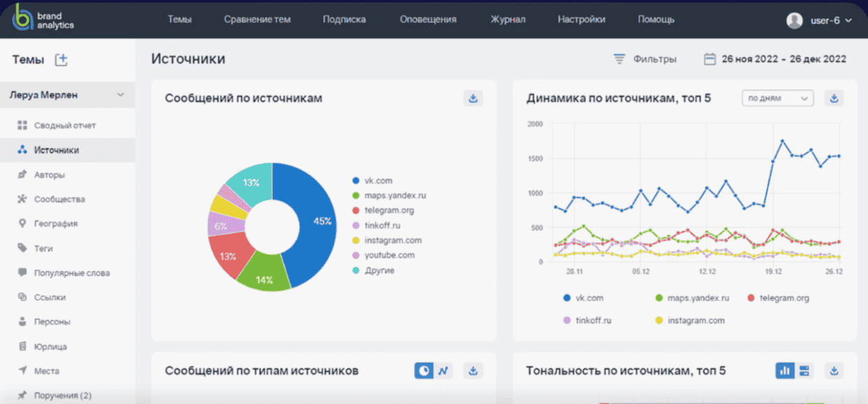Switch Тональность chart to bar view
868x404 pixels.
[785, 370]
